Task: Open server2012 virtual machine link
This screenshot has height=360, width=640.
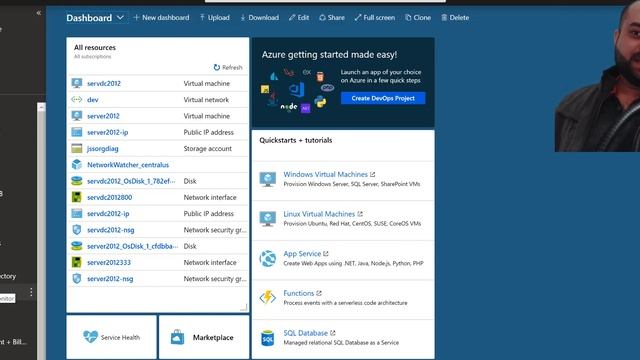Action: [103, 116]
